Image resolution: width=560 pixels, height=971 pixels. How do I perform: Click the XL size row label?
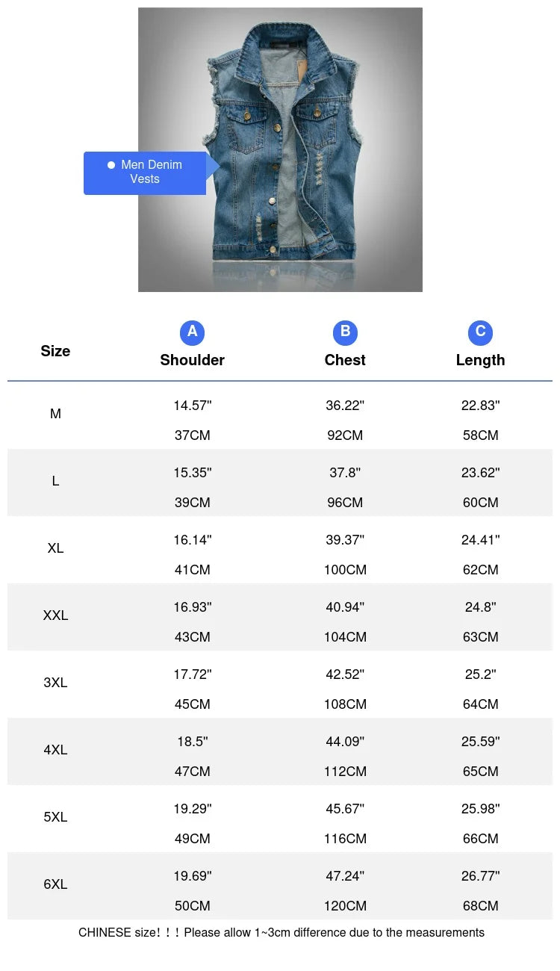[55, 548]
